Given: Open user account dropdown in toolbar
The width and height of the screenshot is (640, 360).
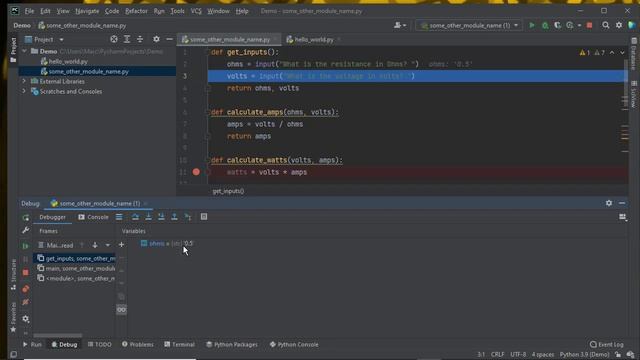Looking at the screenshot, I should pos(400,25).
